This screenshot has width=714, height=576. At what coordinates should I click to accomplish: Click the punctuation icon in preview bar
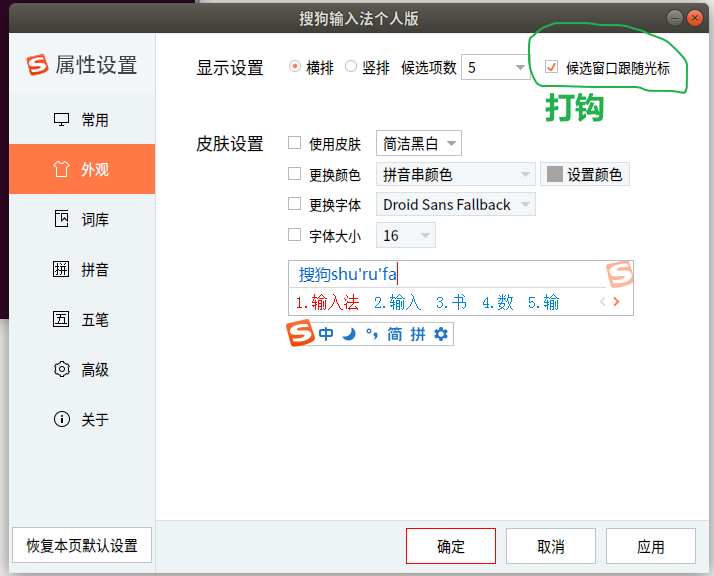coord(372,334)
